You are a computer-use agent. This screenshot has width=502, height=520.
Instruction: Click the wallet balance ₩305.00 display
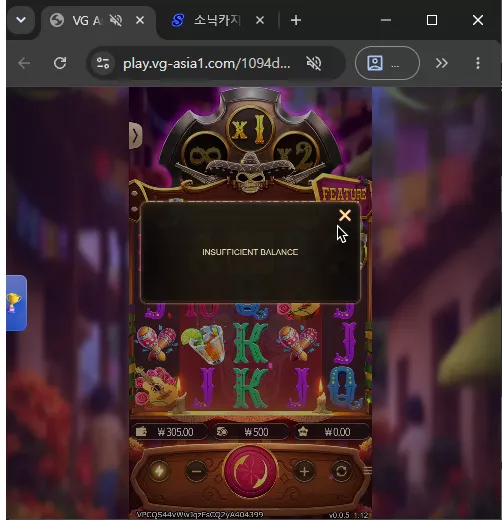click(x=169, y=432)
